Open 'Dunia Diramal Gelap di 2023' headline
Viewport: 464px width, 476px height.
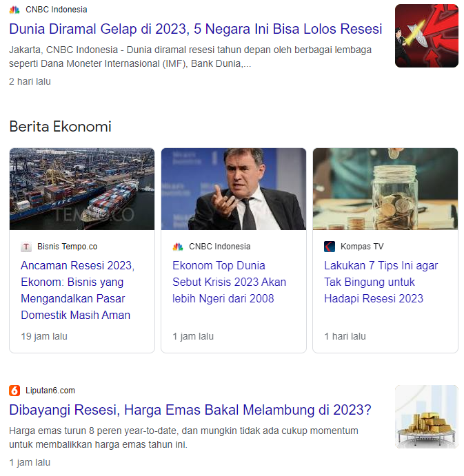click(195, 29)
